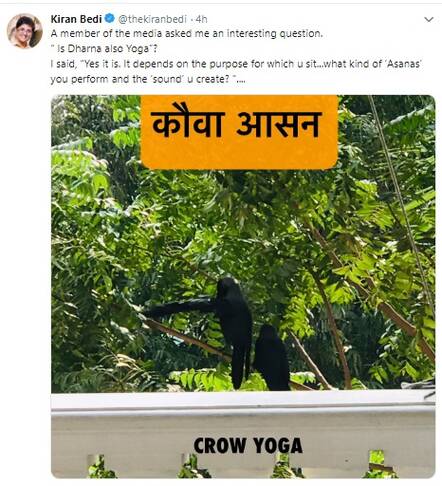Click the CROW YOGA caption in photo
This screenshot has width=442, height=486.
248,446
